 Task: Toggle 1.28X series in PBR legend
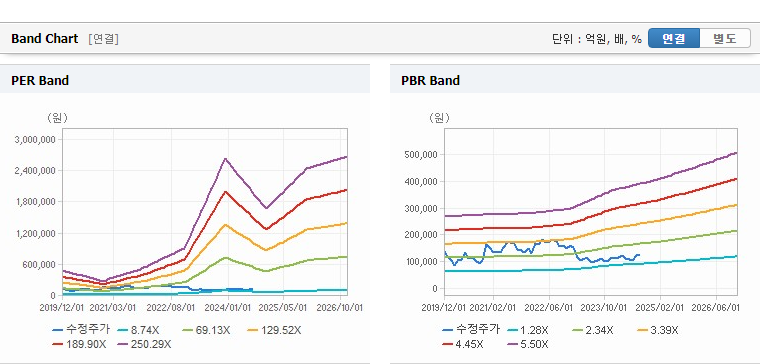coord(528,330)
